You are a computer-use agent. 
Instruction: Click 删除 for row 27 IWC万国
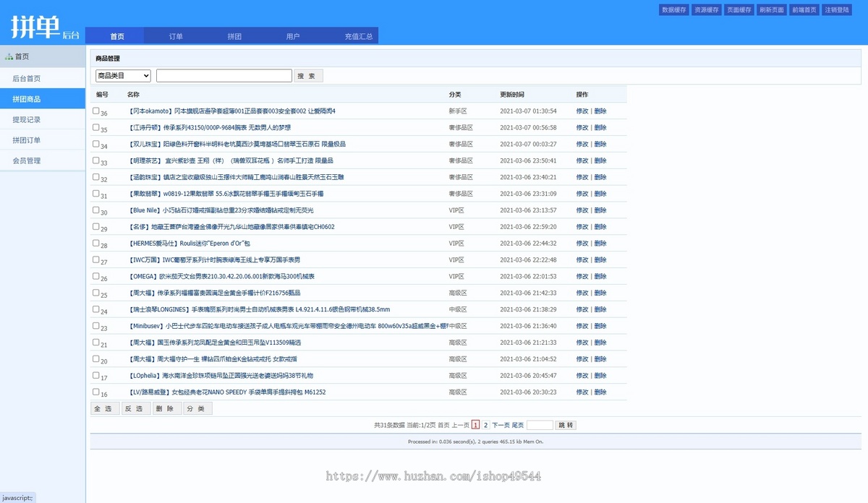click(x=600, y=259)
